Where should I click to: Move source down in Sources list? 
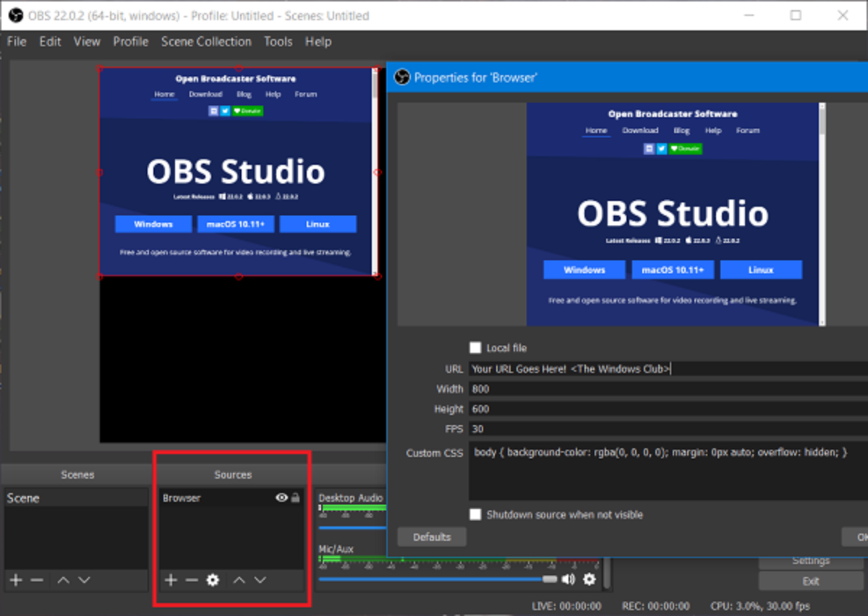click(x=260, y=580)
